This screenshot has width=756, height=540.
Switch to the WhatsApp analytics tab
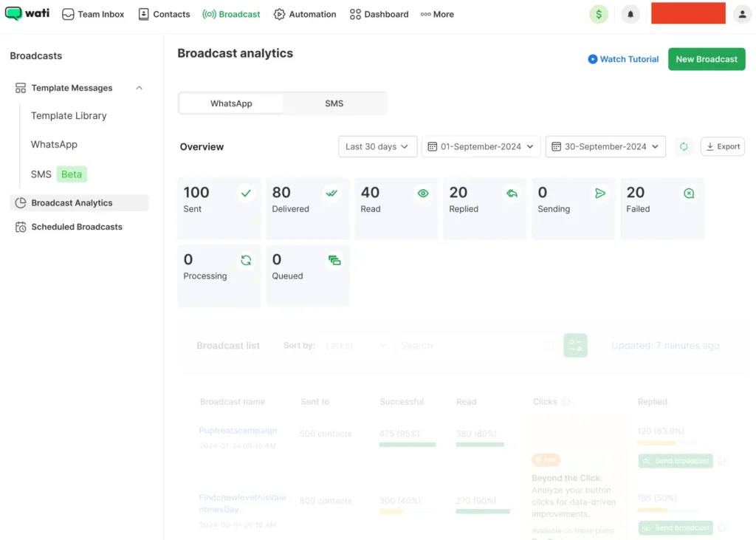231,103
